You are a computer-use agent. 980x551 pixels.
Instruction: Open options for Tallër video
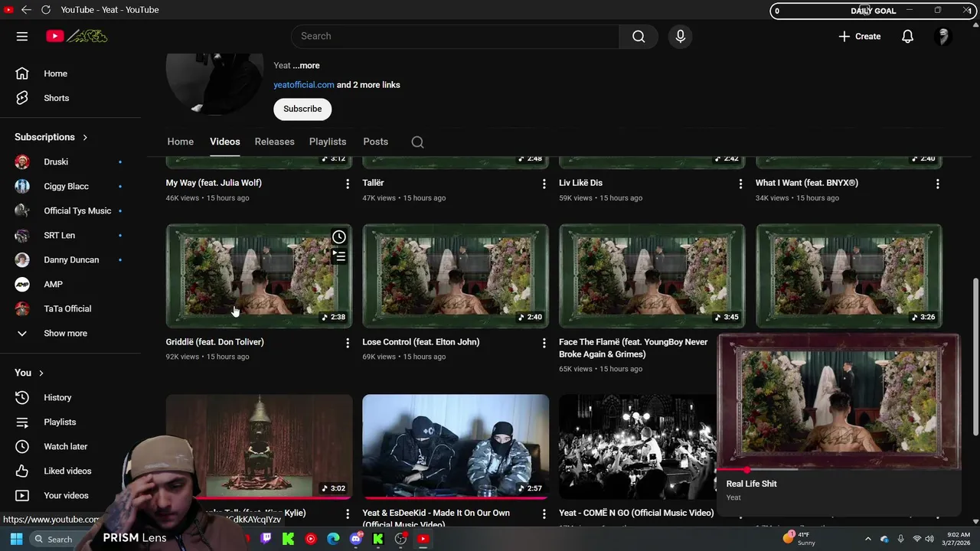pos(544,184)
